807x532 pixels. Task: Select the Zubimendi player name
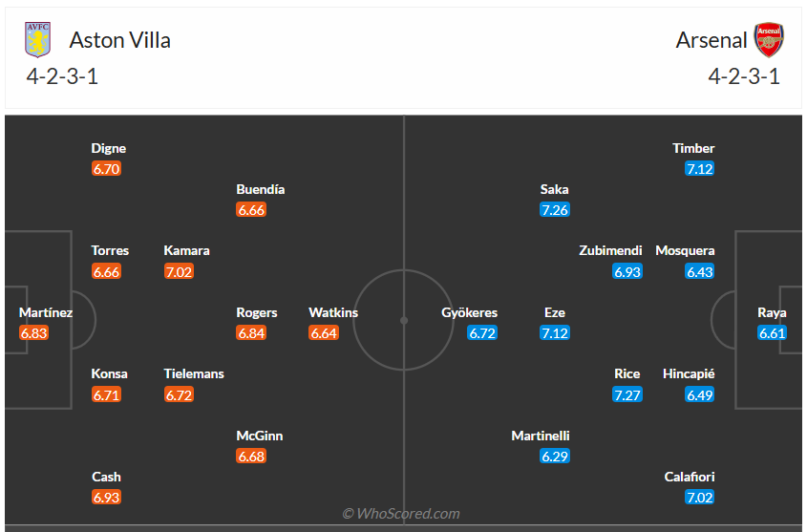[610, 250]
